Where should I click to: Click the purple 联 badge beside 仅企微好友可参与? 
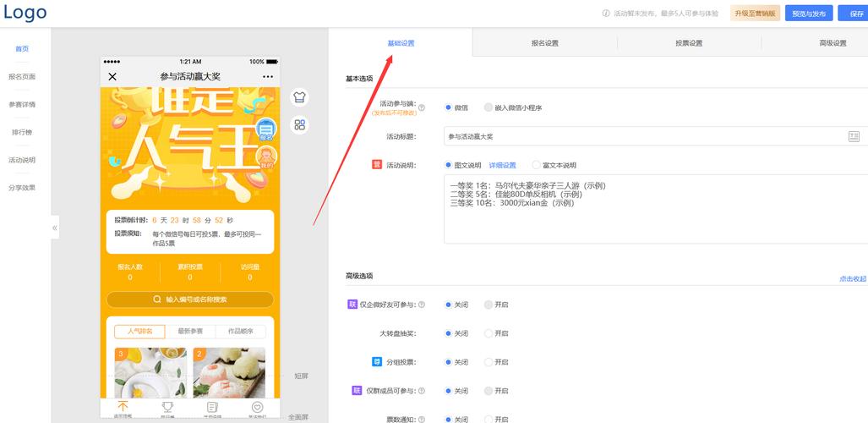[352, 305]
